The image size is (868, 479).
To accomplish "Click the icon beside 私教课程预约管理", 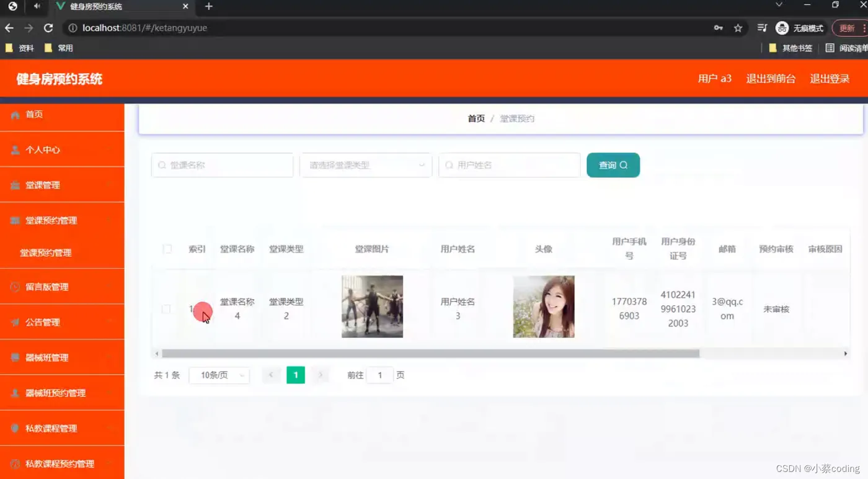I will tap(15, 464).
